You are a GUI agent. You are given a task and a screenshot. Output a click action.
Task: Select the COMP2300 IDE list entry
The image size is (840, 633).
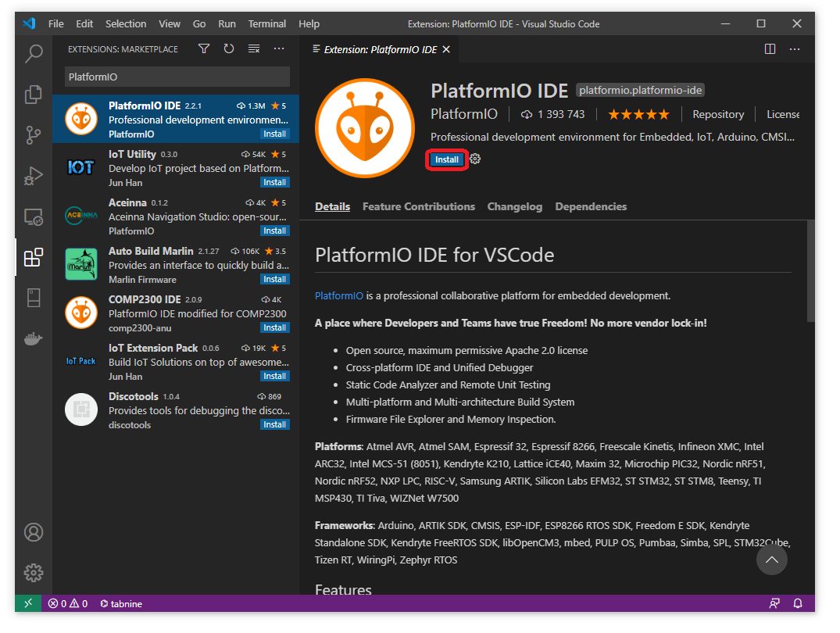176,313
